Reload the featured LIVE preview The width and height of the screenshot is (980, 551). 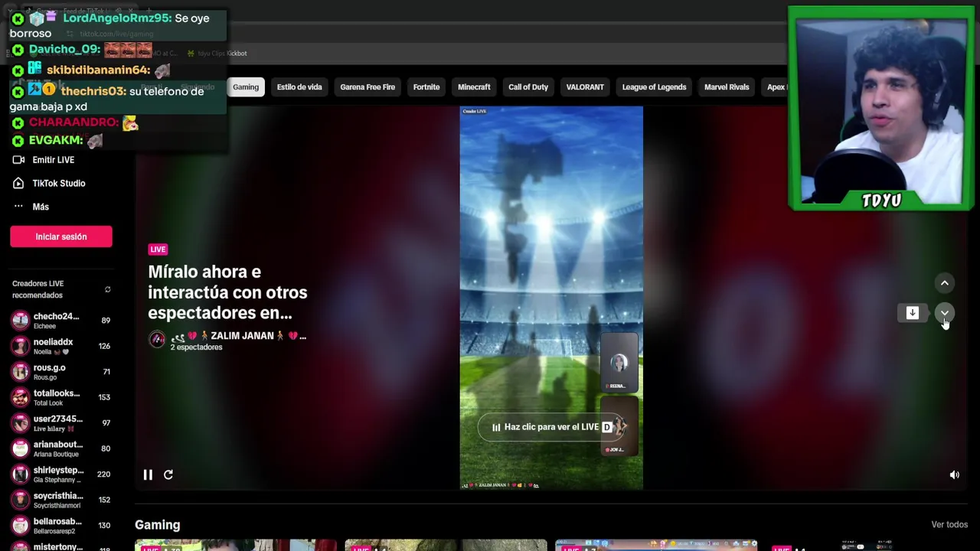click(168, 474)
